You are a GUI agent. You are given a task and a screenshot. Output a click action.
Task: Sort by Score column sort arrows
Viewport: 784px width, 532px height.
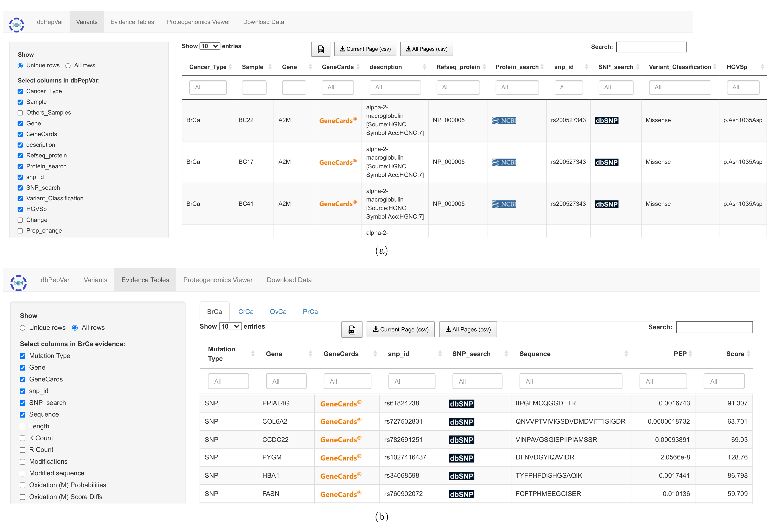[748, 354]
